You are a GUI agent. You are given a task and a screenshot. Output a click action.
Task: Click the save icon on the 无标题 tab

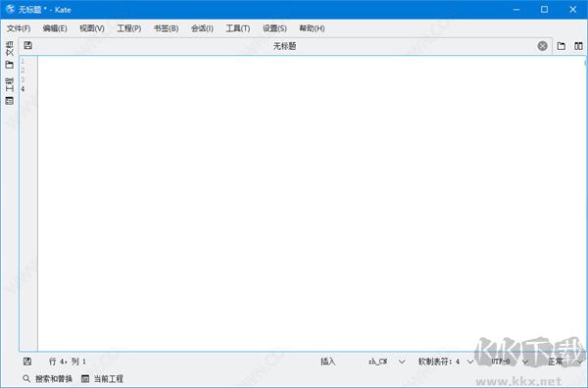pyautogui.click(x=27, y=46)
